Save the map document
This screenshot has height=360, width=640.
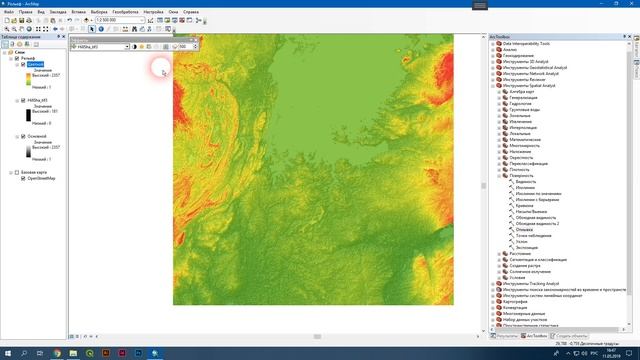pos(22,20)
